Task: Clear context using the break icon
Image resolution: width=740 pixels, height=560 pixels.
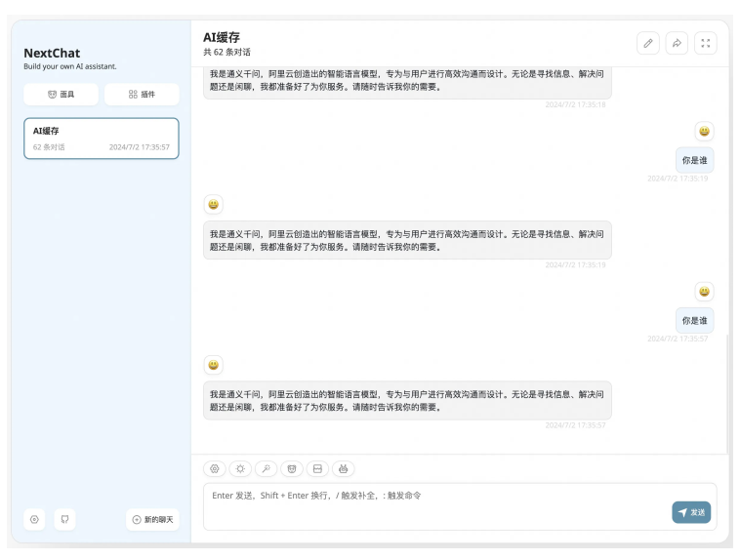Action: tap(317, 468)
